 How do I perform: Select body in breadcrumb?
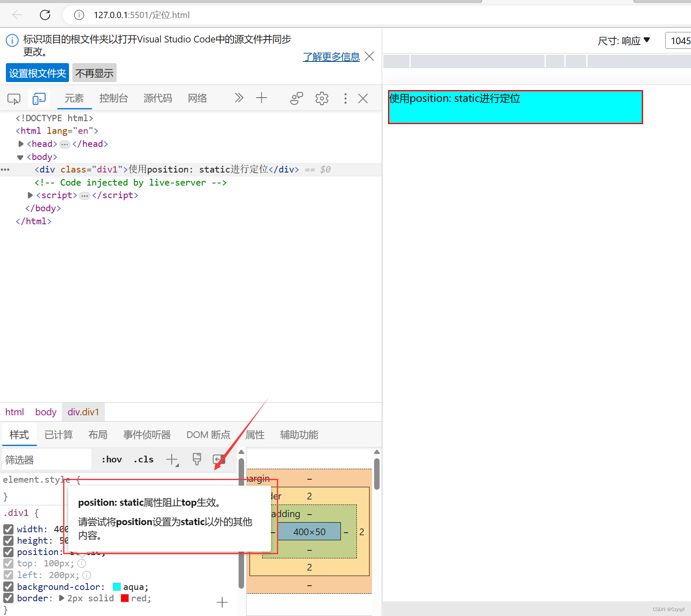46,412
